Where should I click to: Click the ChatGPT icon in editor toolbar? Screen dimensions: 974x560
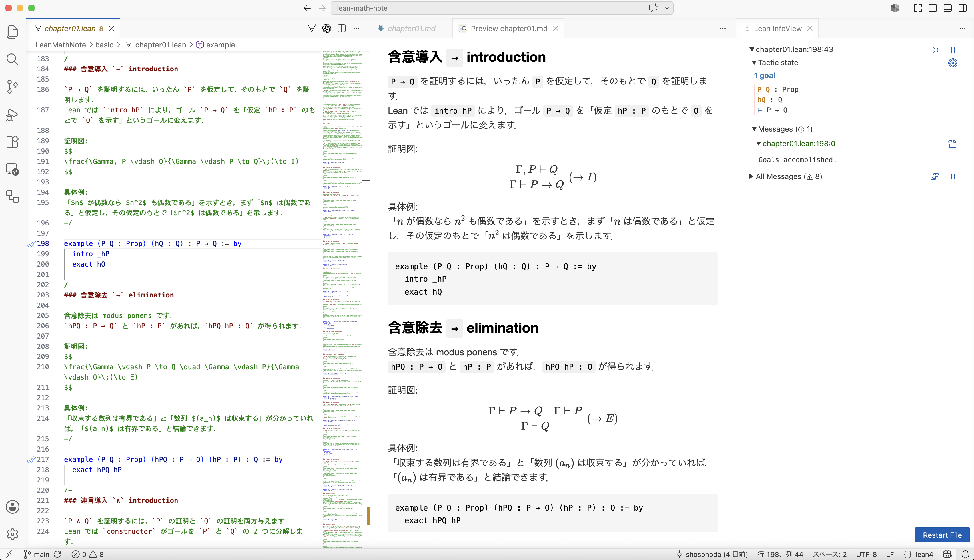tap(327, 29)
